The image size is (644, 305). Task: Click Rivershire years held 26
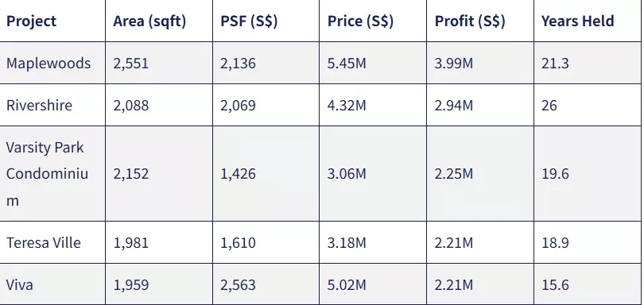[549, 106]
